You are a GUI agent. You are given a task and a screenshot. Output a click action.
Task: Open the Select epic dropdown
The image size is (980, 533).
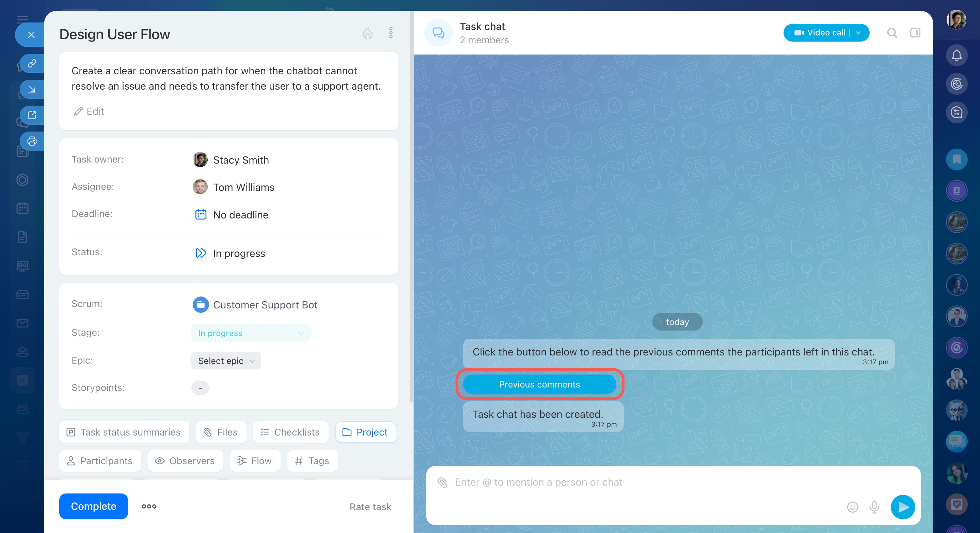226,361
